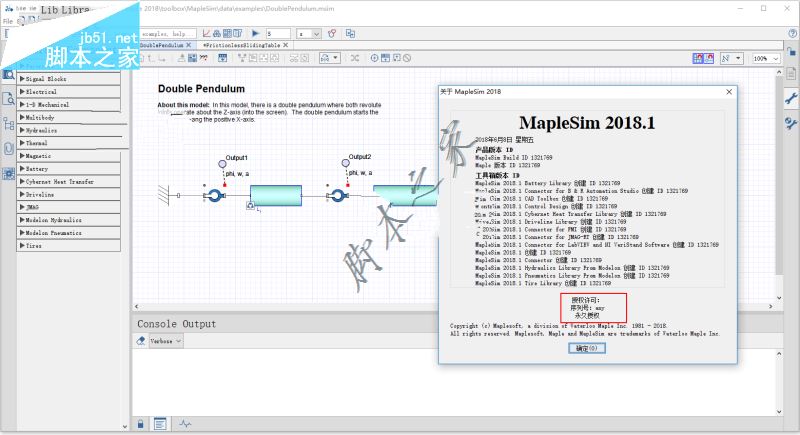Click the probe icon in the top toolbar

332,34
